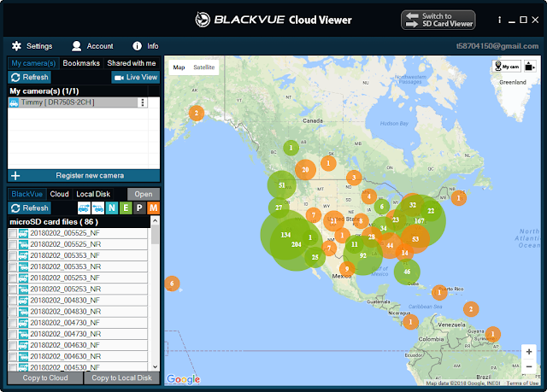
Task: Click the plus icon to register camera
Action: coord(15,176)
